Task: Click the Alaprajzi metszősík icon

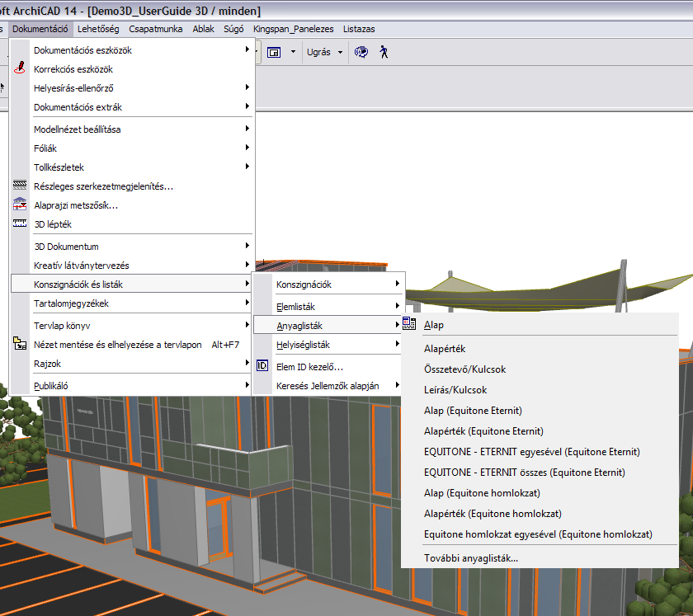Action: point(20,204)
